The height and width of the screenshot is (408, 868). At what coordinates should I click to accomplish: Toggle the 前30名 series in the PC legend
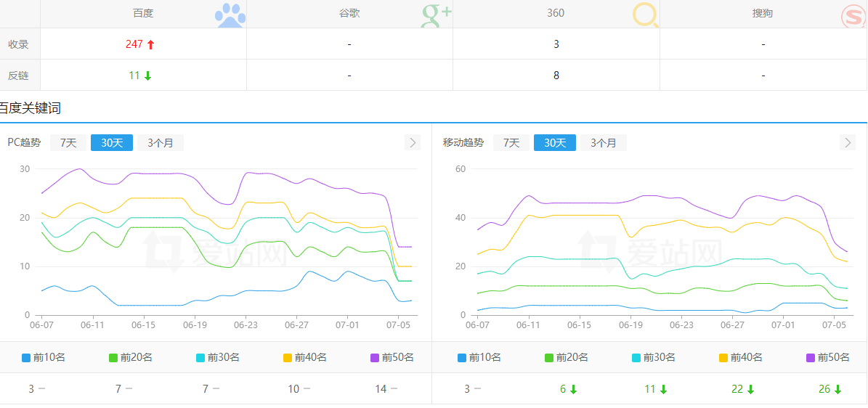click(x=218, y=358)
